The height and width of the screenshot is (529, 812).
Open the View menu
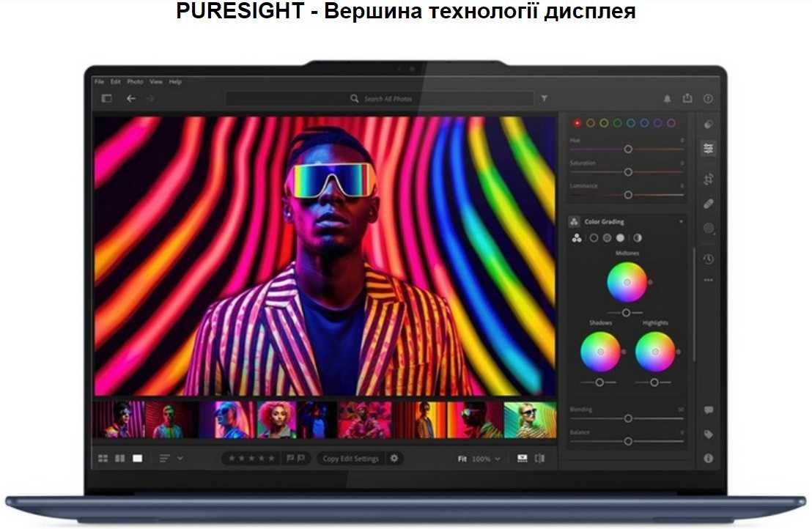coord(156,82)
